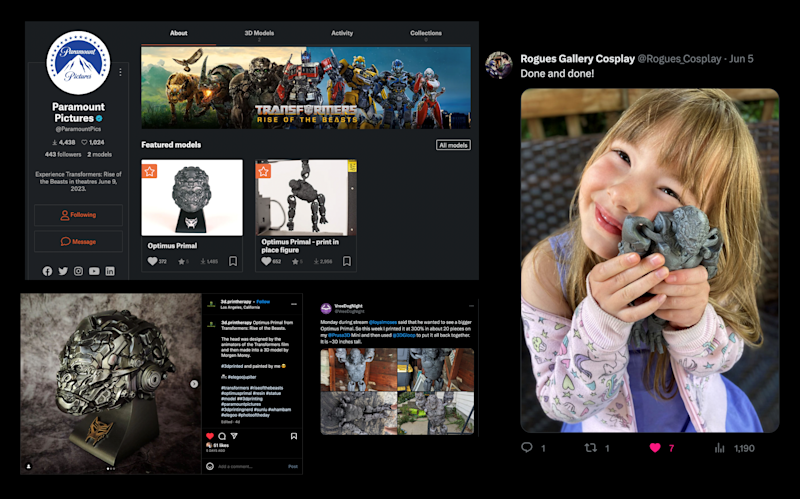Open the Activity tab
This screenshot has height=499, width=800.
click(x=342, y=33)
